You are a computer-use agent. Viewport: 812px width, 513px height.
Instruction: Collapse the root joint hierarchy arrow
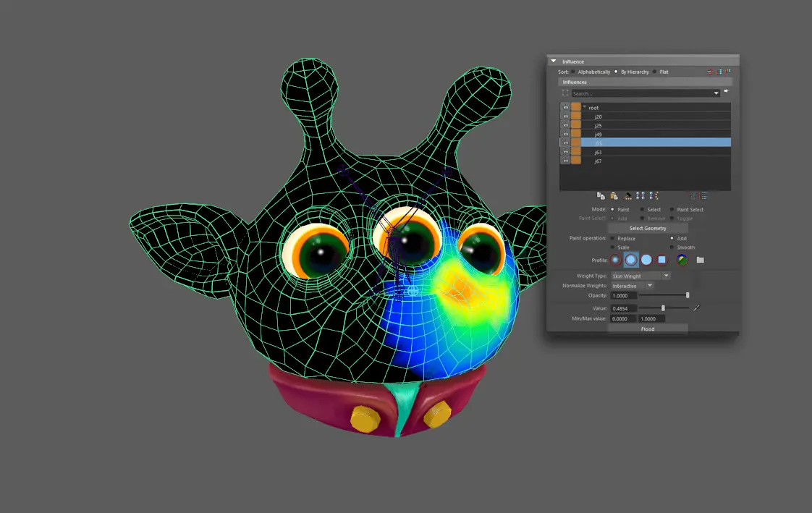pyautogui.click(x=585, y=107)
